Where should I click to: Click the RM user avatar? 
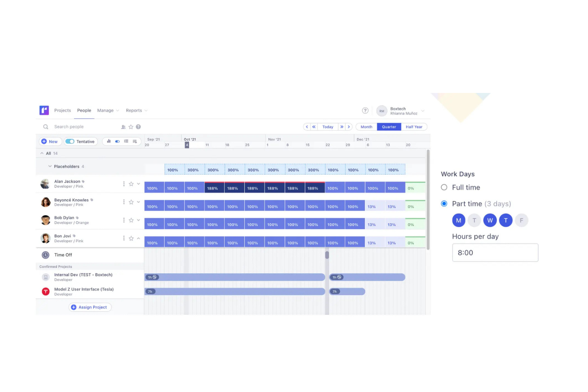(x=381, y=111)
